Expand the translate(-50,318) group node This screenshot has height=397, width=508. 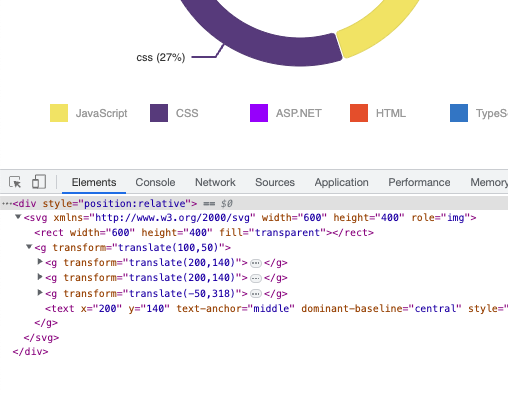tap(40, 293)
